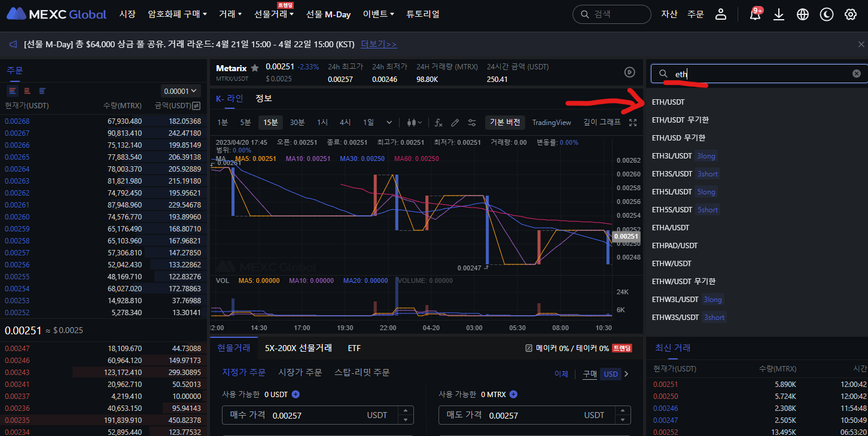Image resolution: width=868 pixels, height=436 pixels.
Task: Select the 15분 timeframe
Action: (270, 123)
